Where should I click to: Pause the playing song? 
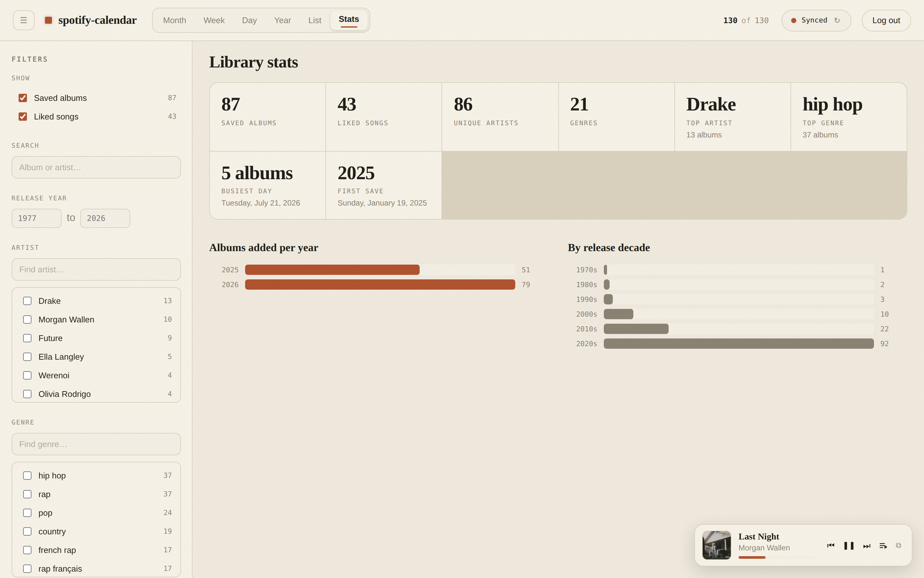tap(849, 546)
